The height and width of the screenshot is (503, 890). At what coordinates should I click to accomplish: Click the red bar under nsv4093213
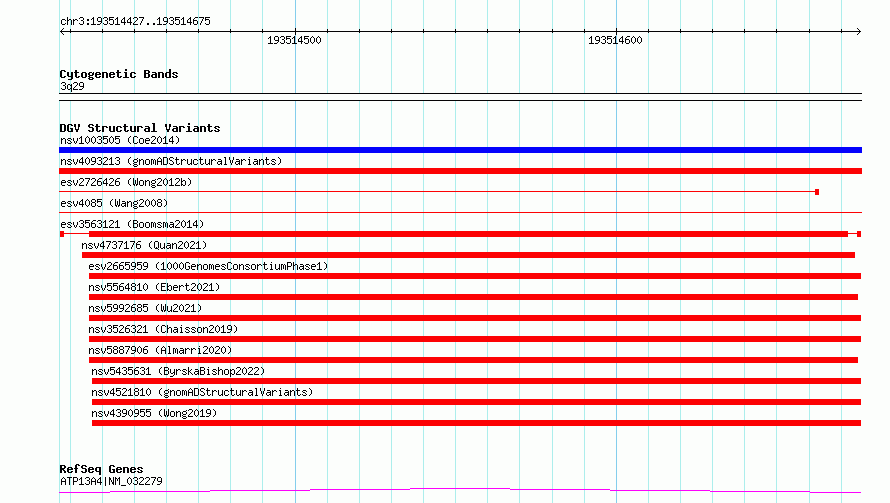[x=460, y=171]
